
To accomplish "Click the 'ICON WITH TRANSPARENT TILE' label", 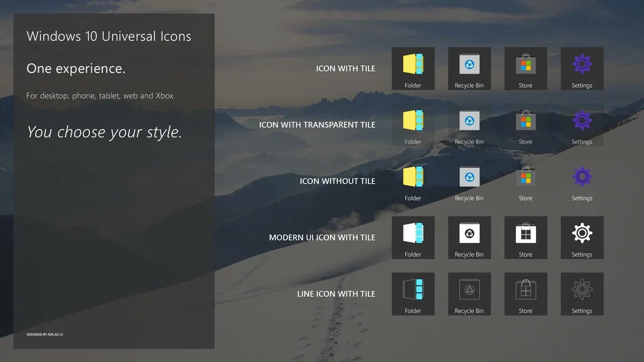I will tap(317, 125).
